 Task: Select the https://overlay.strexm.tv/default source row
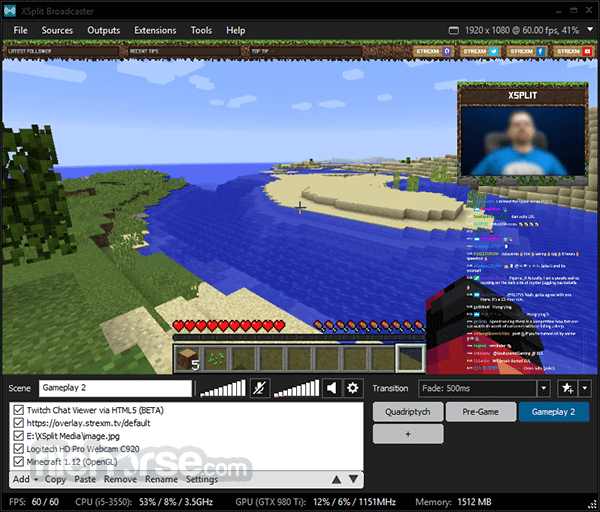click(186, 423)
